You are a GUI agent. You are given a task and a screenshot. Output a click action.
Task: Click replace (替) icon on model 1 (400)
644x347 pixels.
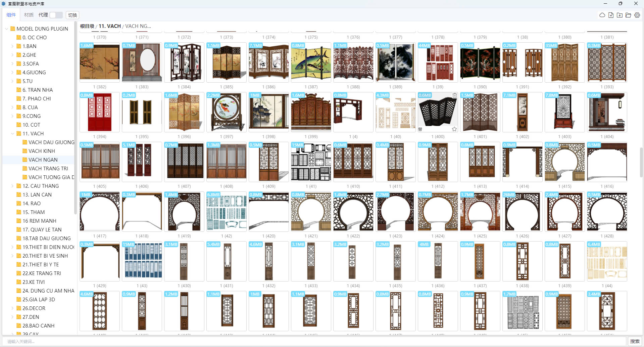coord(420,129)
